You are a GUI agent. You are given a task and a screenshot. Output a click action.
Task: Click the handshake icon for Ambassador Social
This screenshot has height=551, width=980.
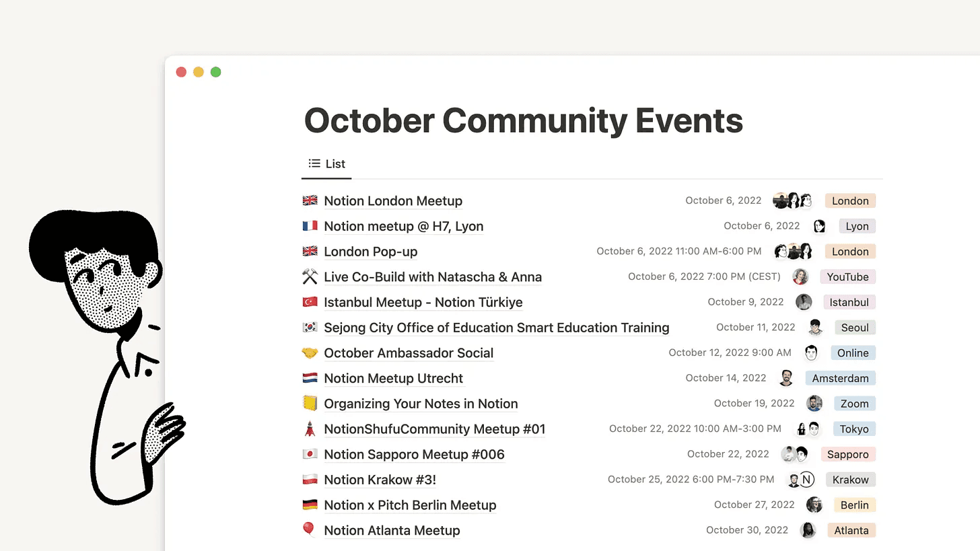pos(310,353)
